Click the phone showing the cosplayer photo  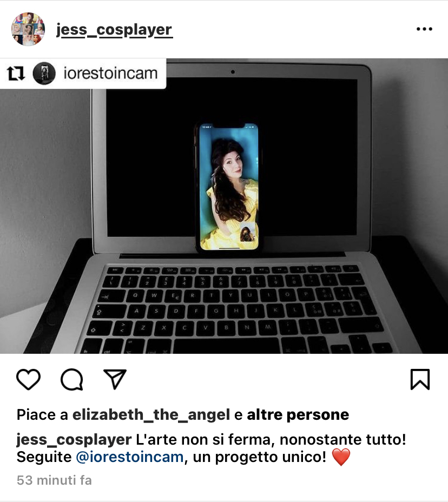(x=229, y=187)
